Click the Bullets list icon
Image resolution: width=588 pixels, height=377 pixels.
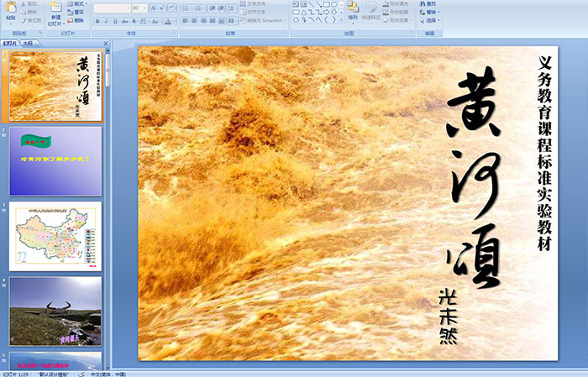point(187,8)
